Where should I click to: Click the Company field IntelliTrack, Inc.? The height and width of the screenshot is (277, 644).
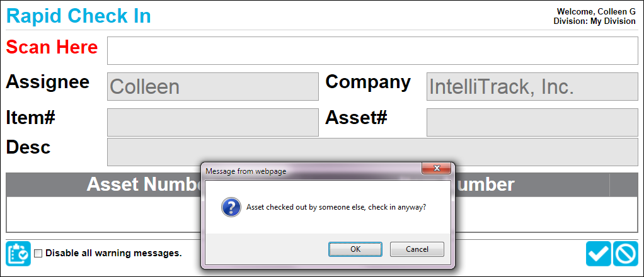(532, 87)
